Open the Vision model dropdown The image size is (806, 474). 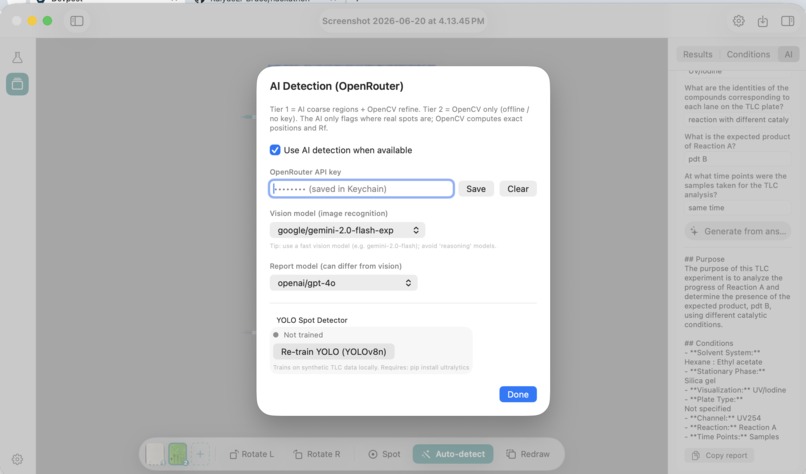point(347,230)
